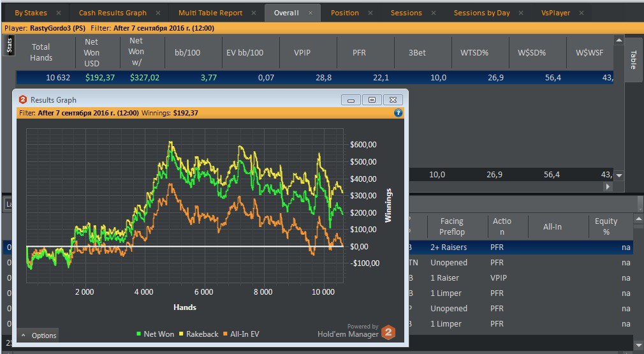Minimize the Results Graph window
The image size is (644, 354).
click(x=351, y=100)
